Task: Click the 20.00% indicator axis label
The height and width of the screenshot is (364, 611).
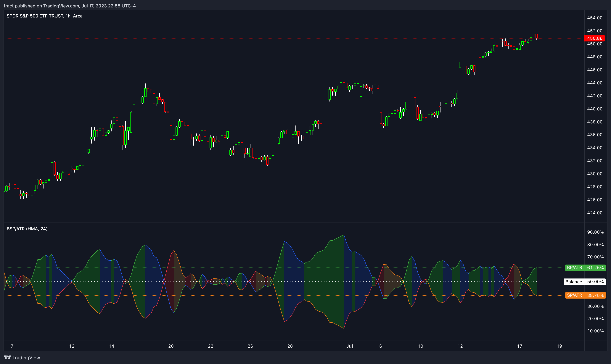Action: (x=595, y=318)
